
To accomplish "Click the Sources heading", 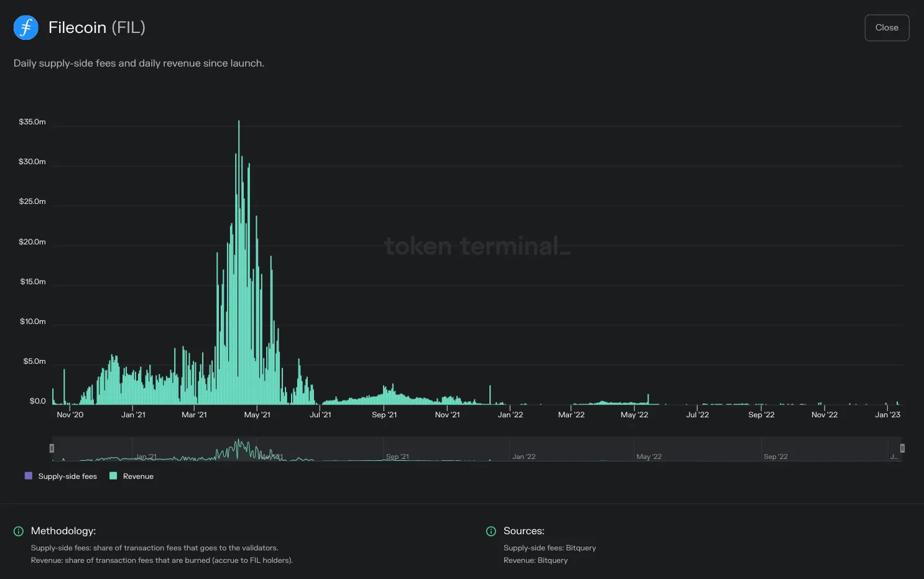I will 524,531.
